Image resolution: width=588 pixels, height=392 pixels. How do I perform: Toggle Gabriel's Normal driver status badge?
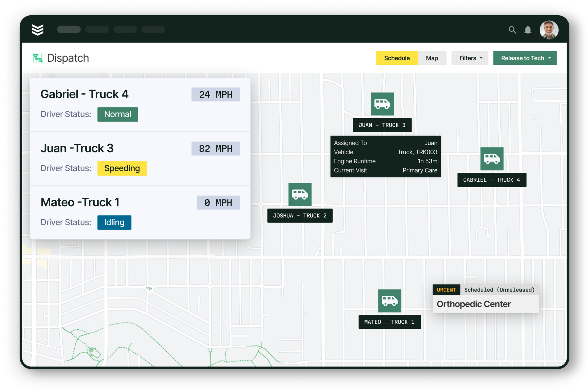(x=118, y=114)
